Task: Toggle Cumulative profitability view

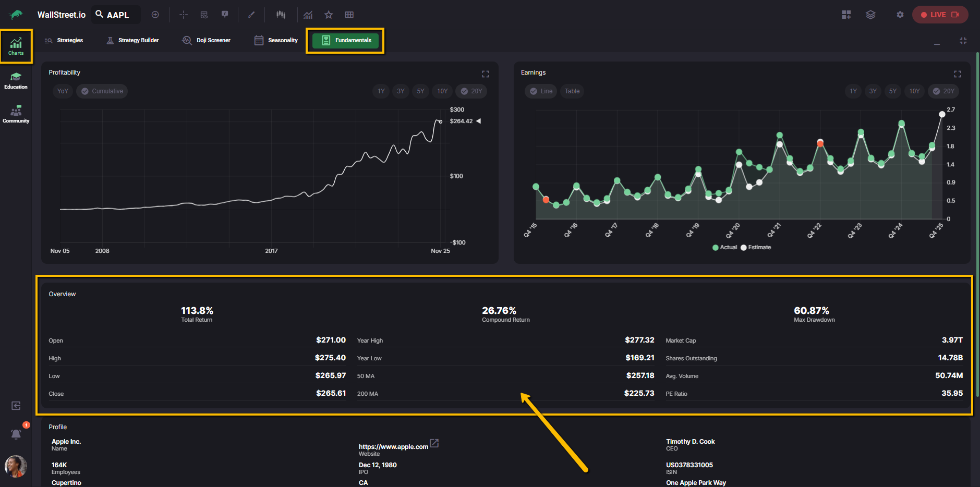Action: click(102, 91)
